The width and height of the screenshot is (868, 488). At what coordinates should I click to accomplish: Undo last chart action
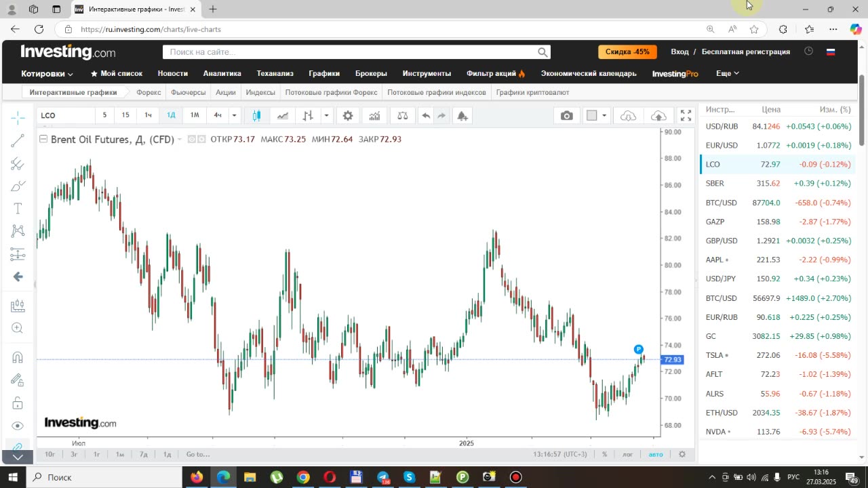point(426,116)
